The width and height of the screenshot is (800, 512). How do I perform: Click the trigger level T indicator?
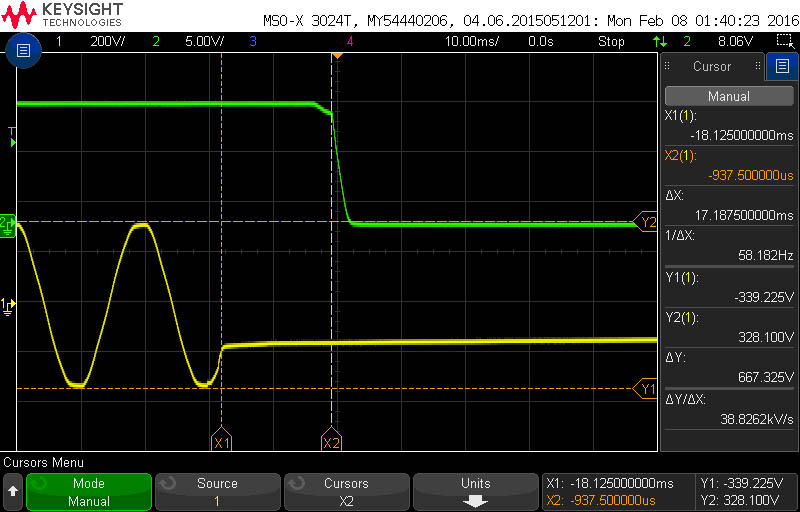tap(12, 138)
